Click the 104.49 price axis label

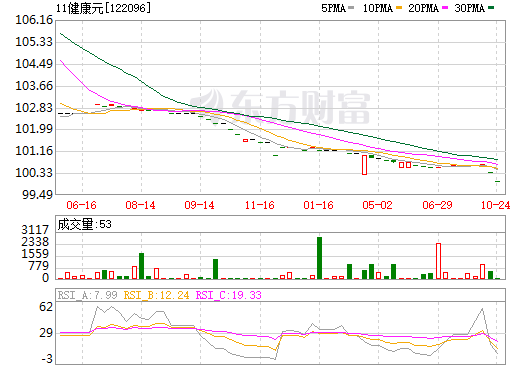tap(34, 63)
